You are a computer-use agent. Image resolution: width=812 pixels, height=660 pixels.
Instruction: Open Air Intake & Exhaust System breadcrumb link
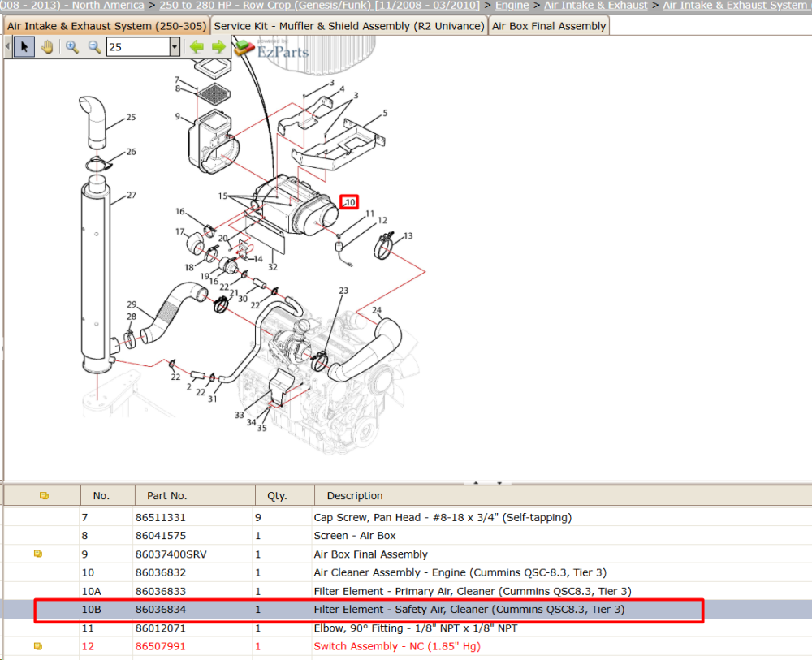[x=737, y=5]
